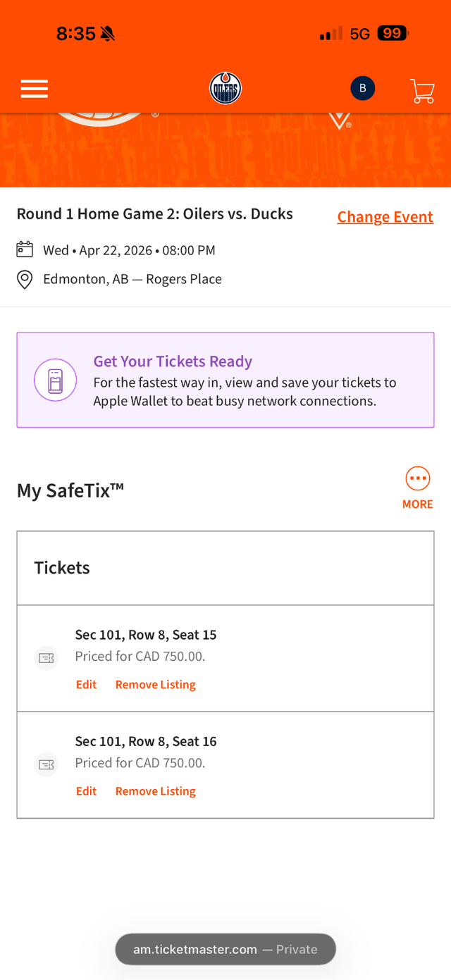Remove Listing for Sec 101 Row 8 Seat 16
This screenshot has height=980, width=451.
click(155, 790)
